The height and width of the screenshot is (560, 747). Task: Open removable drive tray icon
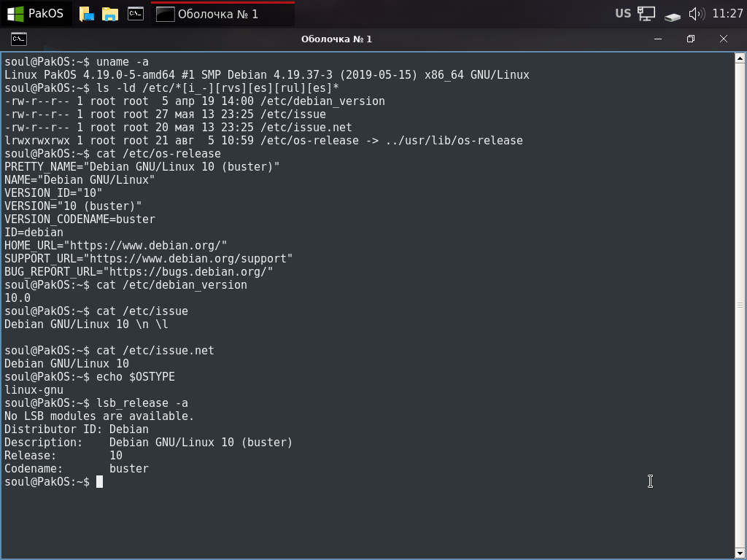click(672, 17)
